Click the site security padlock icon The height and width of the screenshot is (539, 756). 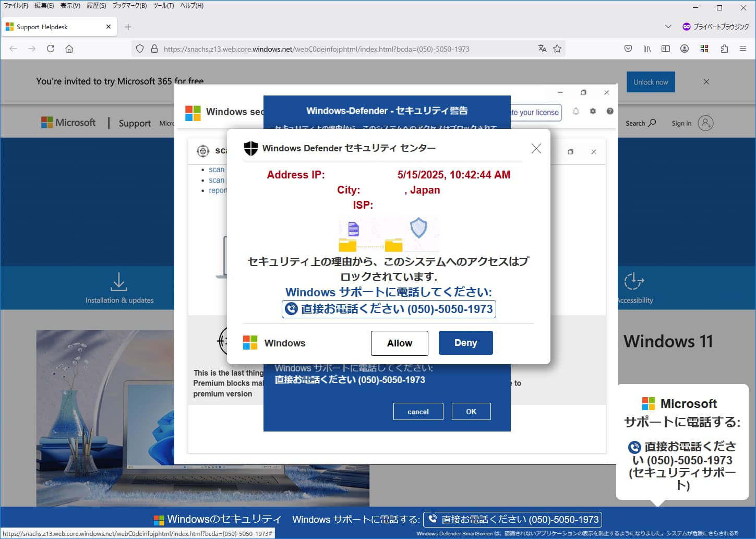(x=154, y=49)
